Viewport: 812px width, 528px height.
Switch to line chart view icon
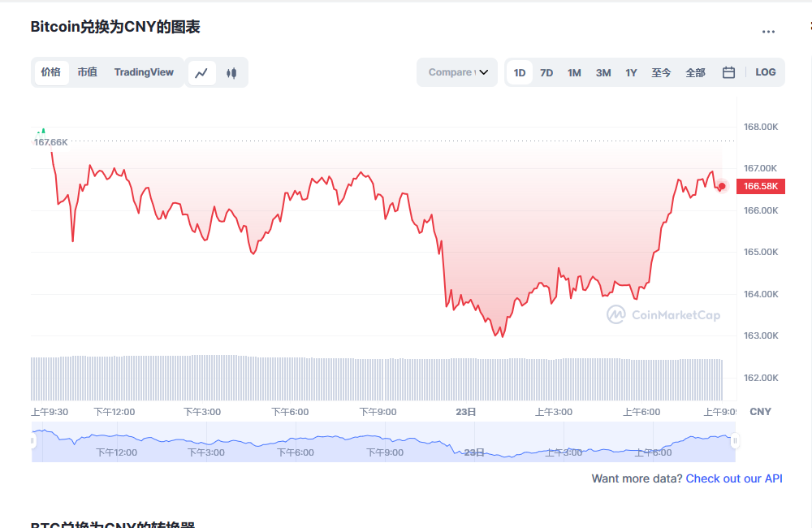201,72
